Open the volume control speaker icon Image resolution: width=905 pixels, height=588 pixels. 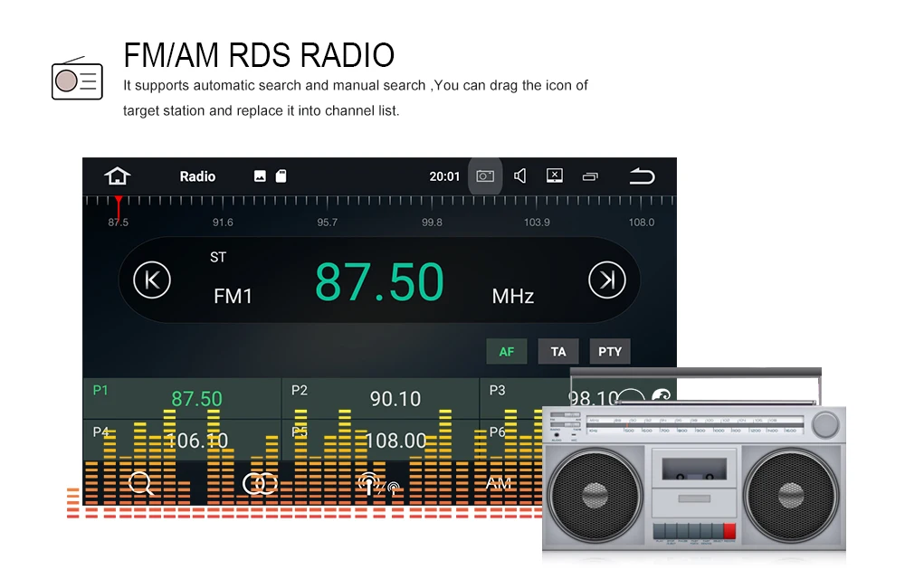click(x=519, y=175)
